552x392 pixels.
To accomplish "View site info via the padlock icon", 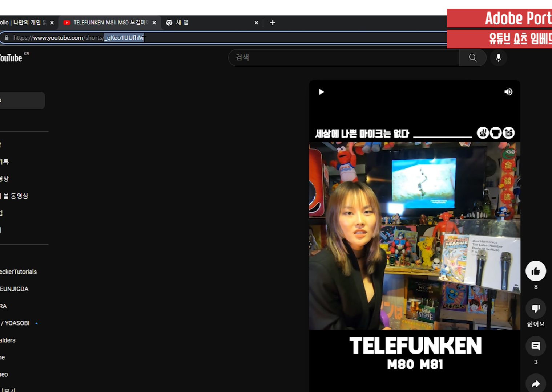I will point(7,37).
